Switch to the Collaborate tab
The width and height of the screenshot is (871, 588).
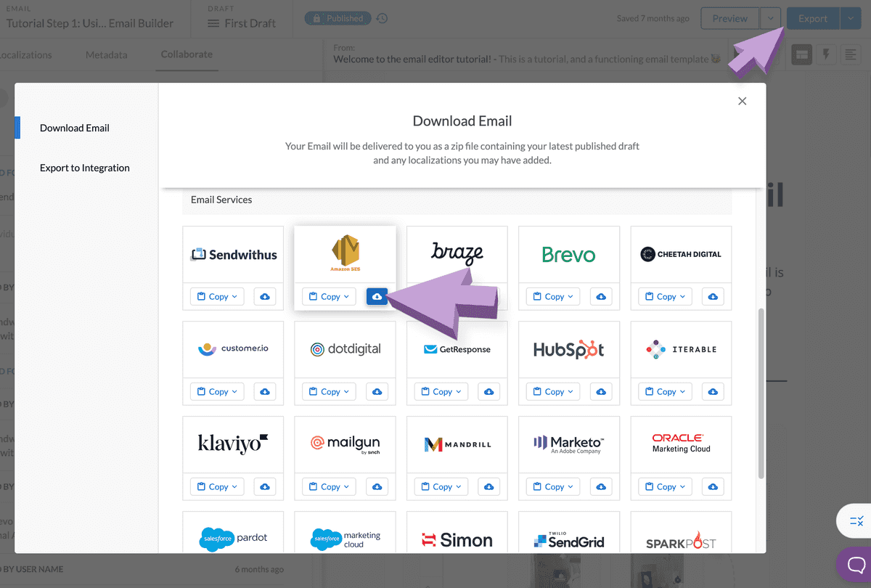coord(187,54)
